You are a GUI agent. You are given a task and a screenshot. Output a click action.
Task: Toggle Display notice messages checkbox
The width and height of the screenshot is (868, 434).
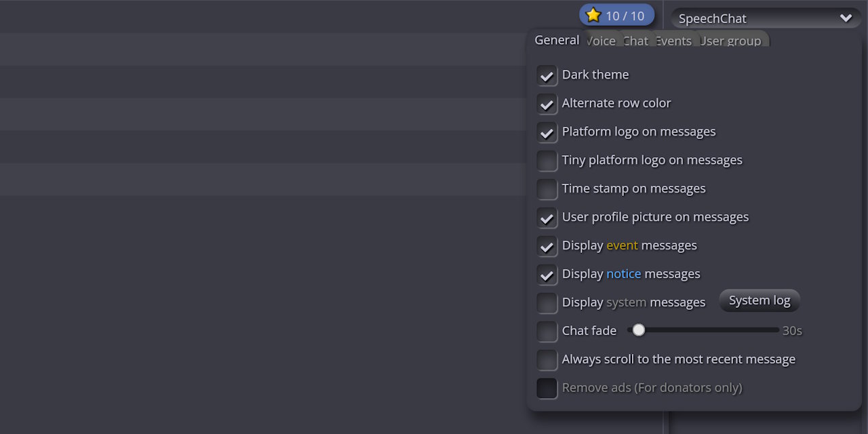tap(547, 275)
